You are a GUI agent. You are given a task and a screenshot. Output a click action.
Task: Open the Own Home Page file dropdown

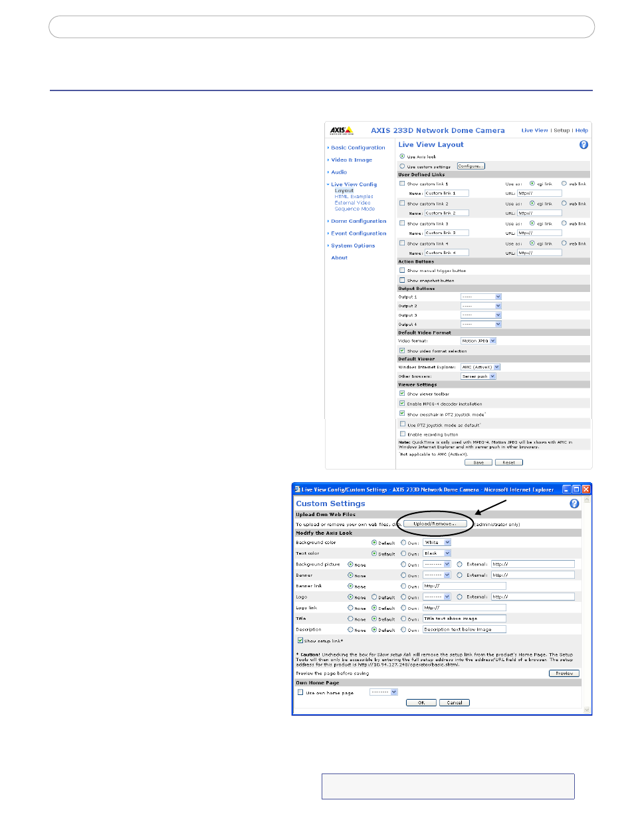[x=383, y=692]
